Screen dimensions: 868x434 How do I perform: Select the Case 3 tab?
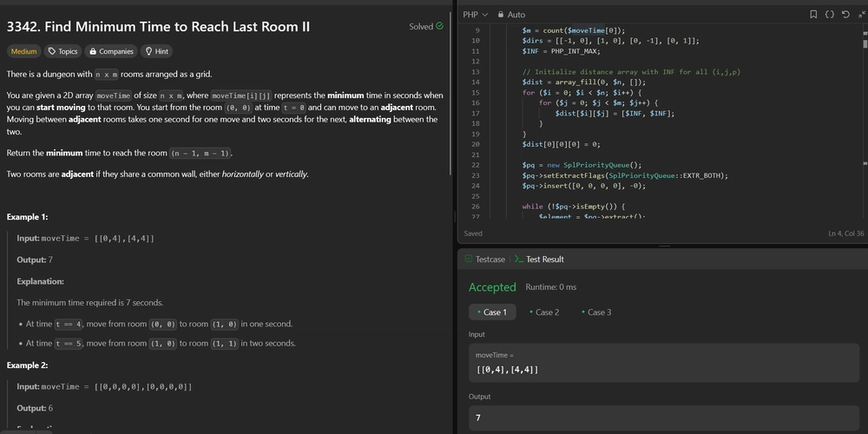click(596, 312)
